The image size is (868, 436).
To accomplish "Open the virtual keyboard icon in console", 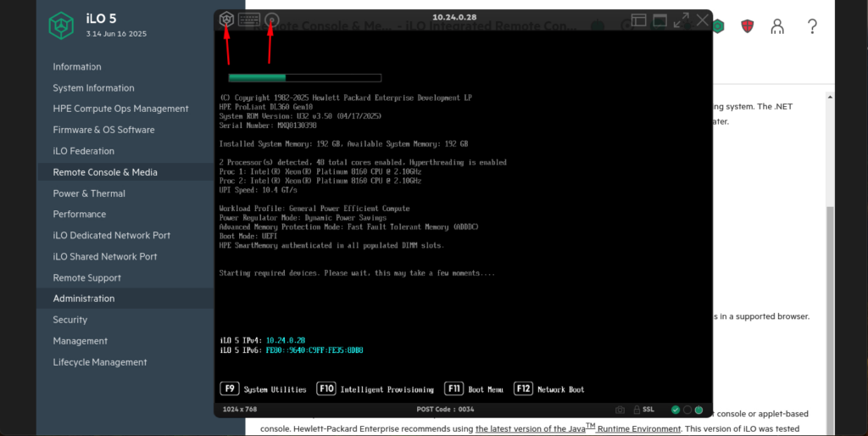I will click(248, 20).
